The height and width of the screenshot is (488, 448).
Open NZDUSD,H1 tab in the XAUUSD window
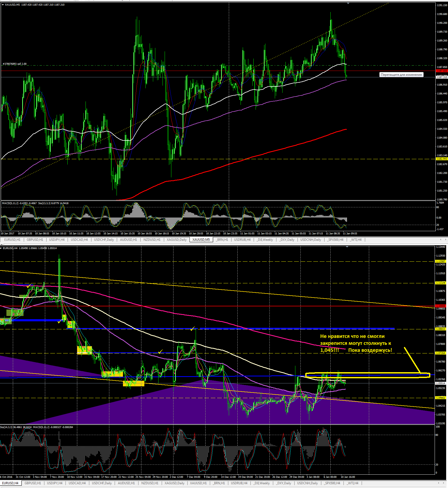tap(152, 240)
